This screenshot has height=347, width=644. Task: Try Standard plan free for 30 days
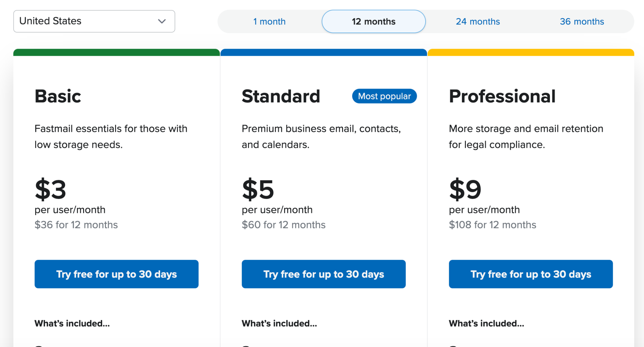point(323,274)
